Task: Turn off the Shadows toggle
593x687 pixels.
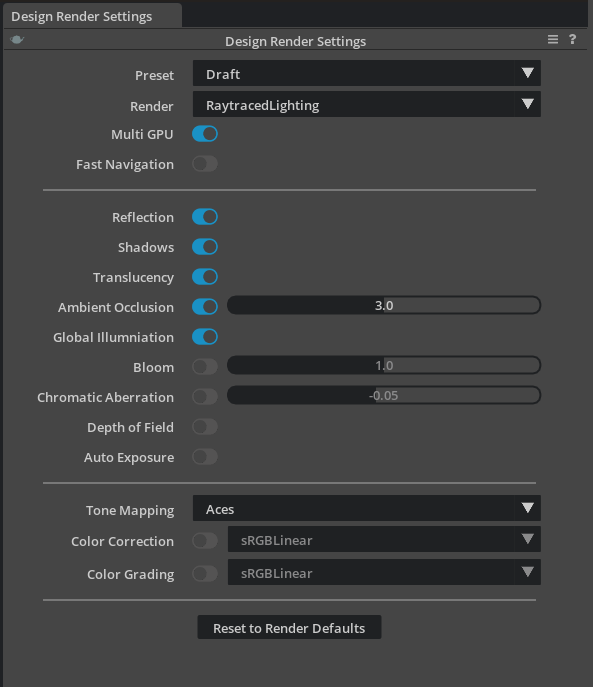Action: pyautogui.click(x=205, y=247)
